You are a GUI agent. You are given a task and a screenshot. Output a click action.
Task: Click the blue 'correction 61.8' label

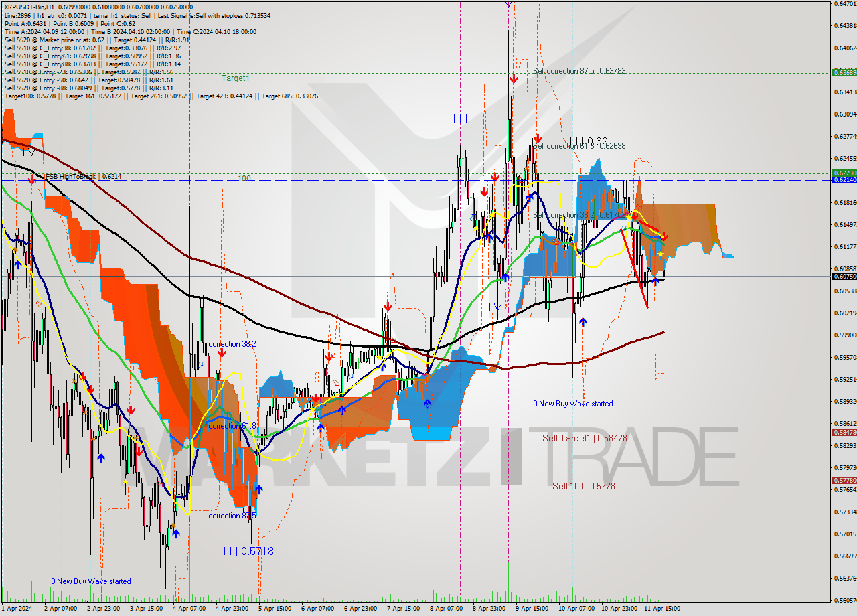tap(232, 426)
